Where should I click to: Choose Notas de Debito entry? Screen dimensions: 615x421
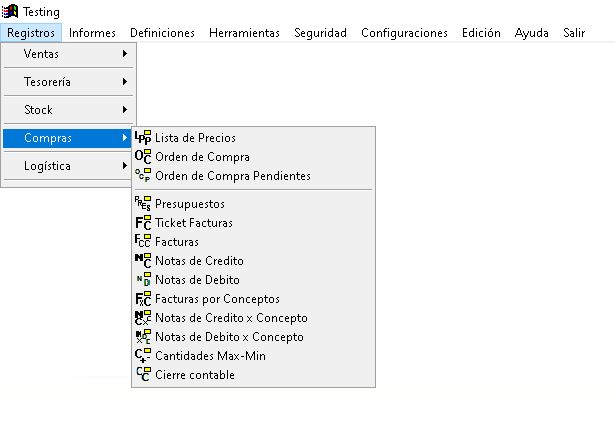(x=197, y=280)
